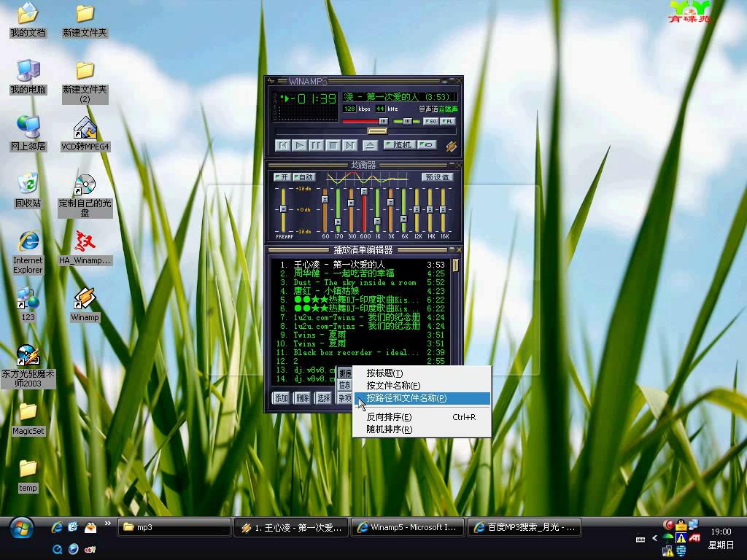Click the 60 Hz equalizer band knob
The height and width of the screenshot is (560, 747).
coord(325,200)
